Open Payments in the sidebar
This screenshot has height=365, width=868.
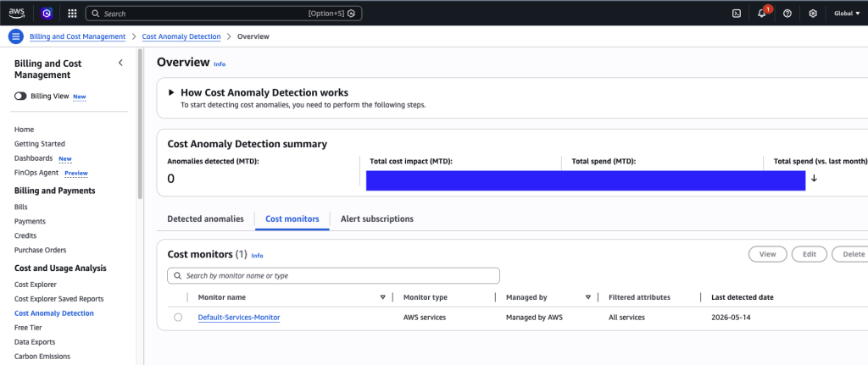pyautogui.click(x=30, y=221)
